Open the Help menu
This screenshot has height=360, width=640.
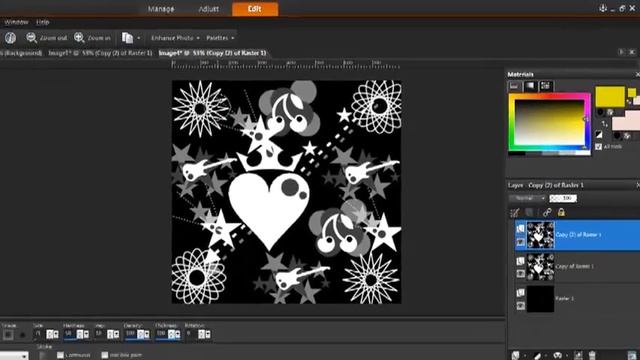(42, 22)
